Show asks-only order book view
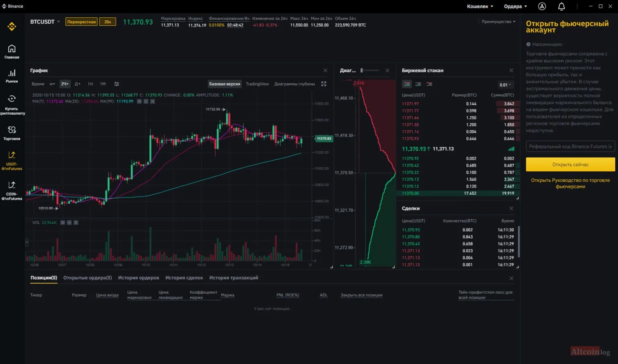Screen dimensions: 618x364 (429, 84)
